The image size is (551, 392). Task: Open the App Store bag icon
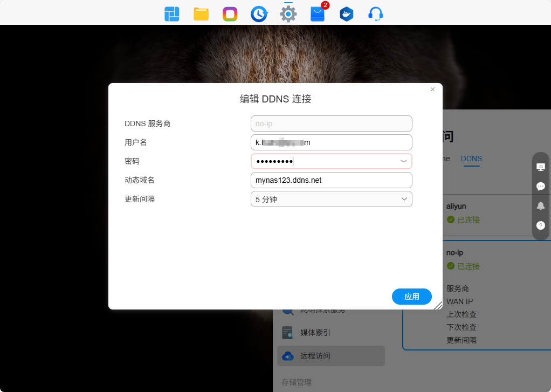coord(318,15)
